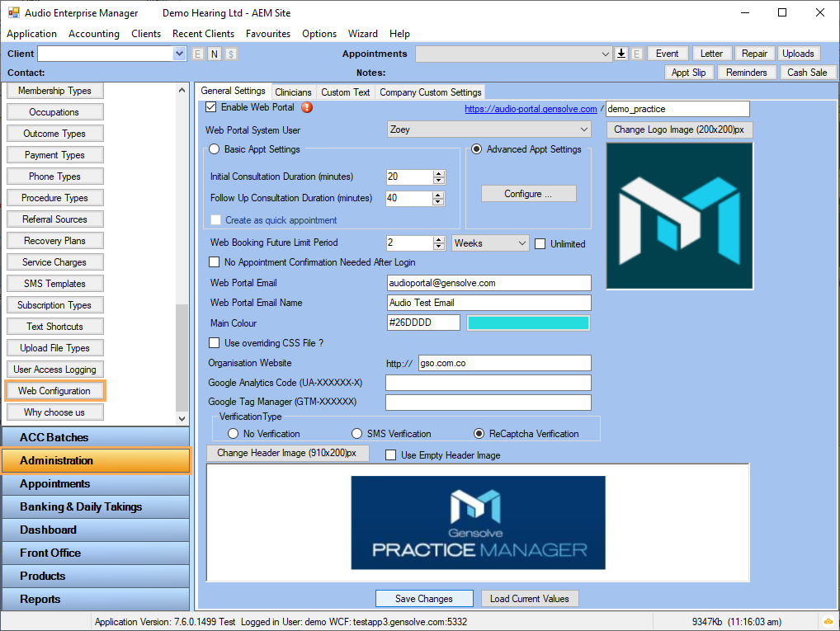This screenshot has width=840, height=631.
Task: Expand the Client selection dropdown
Action: click(180, 53)
